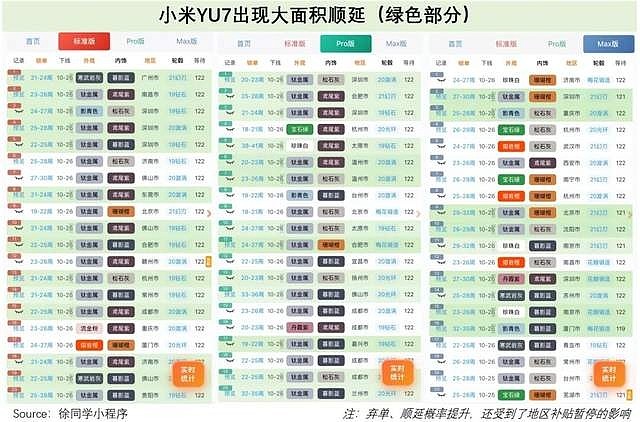Click eye icon on Max panel 24-27周 济南市 row
Viewport: 640px width, 422px height.
(x=440, y=80)
